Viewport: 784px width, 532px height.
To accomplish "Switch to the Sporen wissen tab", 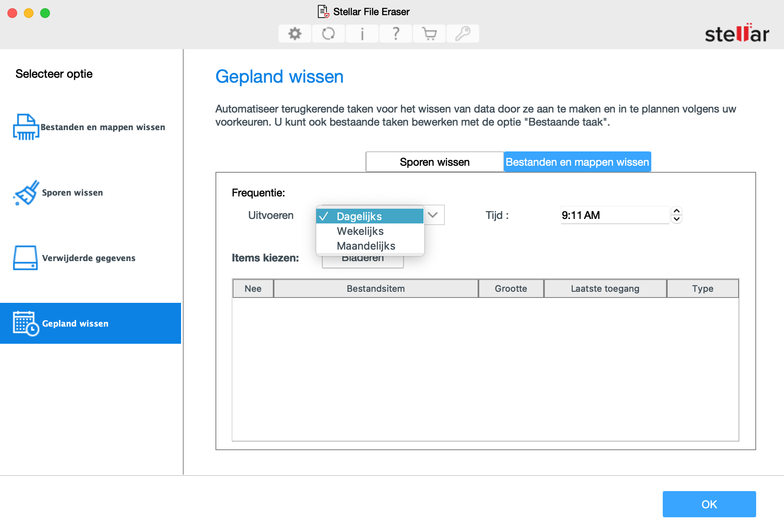I will 435,162.
